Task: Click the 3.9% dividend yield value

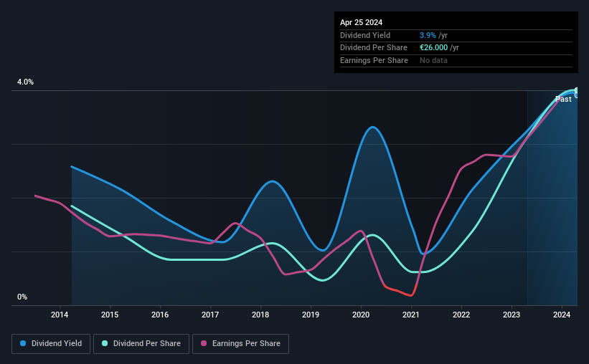Action: (428, 35)
